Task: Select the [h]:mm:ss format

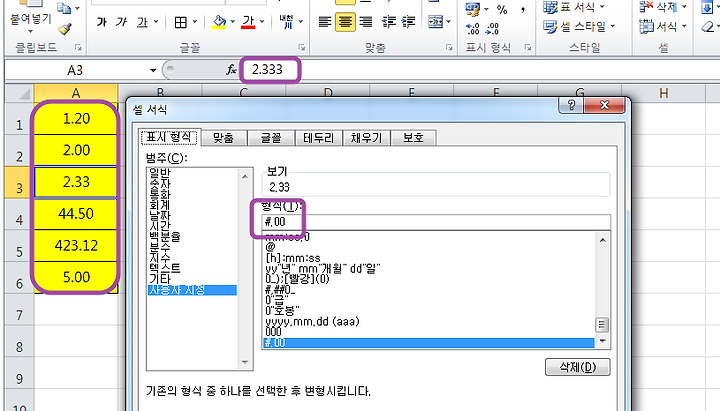Action: tap(293, 258)
